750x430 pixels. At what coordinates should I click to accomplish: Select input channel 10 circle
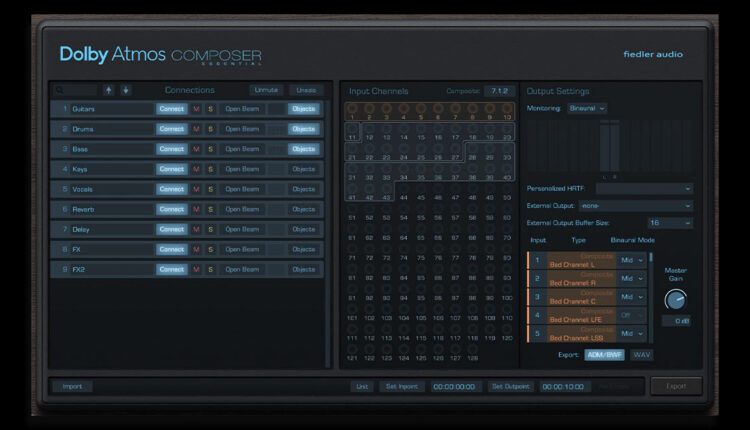coord(507,107)
